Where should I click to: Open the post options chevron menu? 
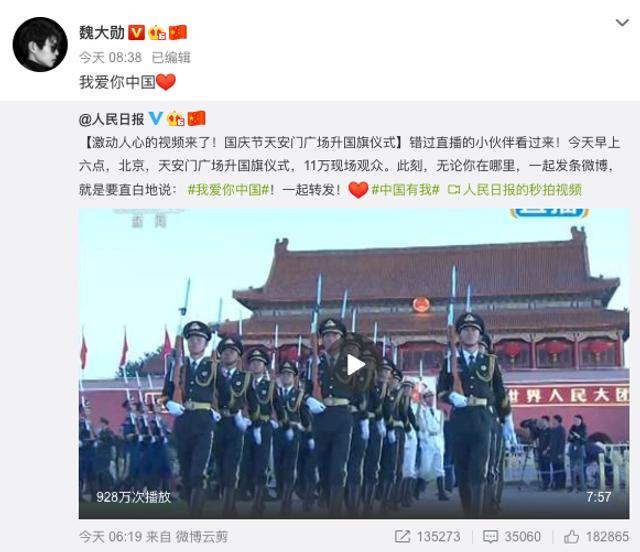tap(622, 23)
